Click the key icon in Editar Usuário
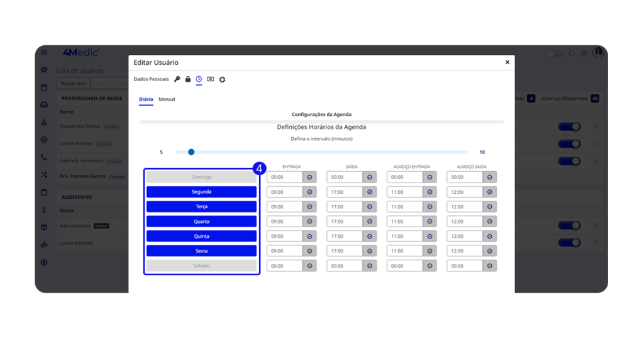 pyautogui.click(x=177, y=79)
